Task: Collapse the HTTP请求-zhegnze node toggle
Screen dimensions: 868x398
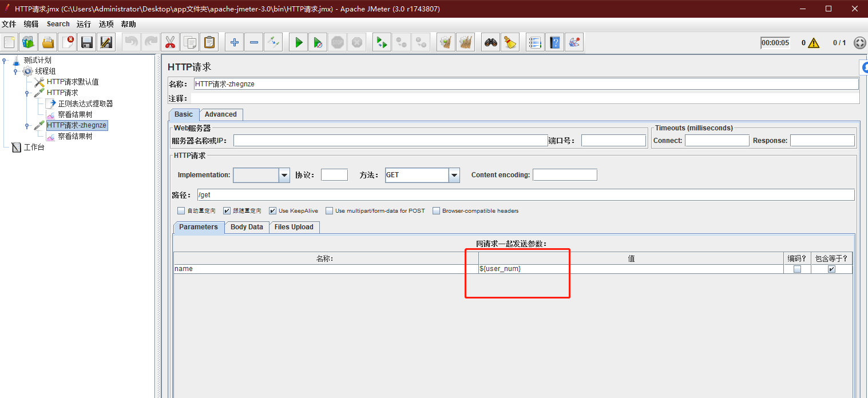Action: (27, 125)
